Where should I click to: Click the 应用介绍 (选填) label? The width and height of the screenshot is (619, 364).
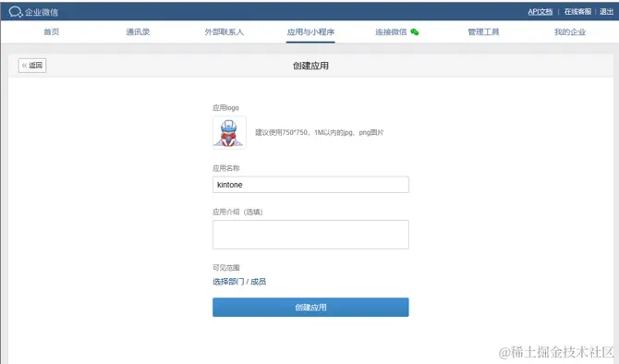(237, 212)
